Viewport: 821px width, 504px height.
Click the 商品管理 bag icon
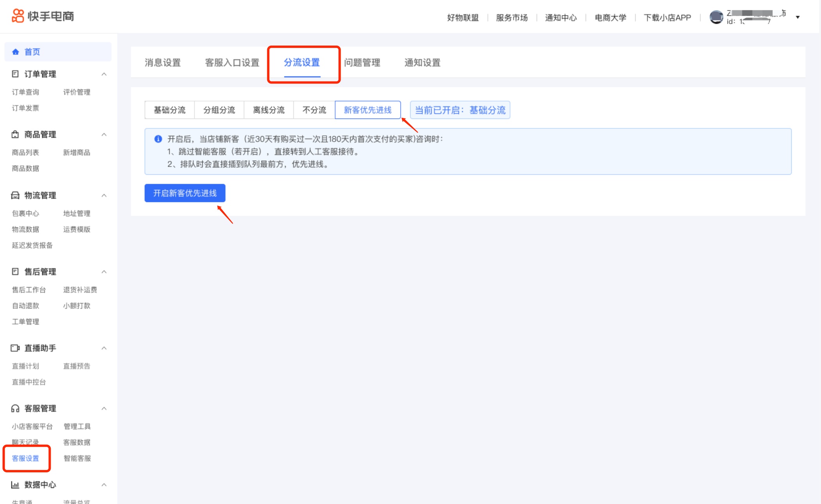point(15,134)
